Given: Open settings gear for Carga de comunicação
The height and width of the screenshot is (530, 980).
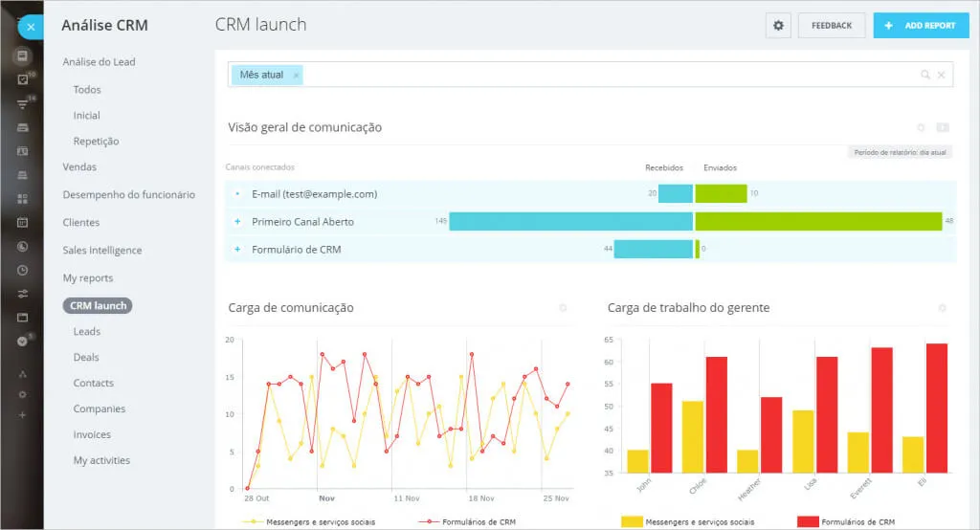Looking at the screenshot, I should pos(563,308).
